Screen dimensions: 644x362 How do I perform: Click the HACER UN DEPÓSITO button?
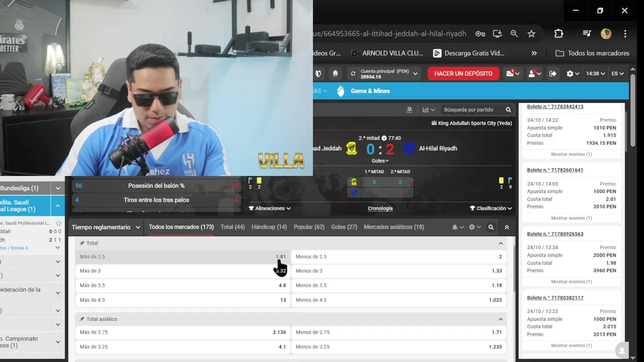[x=463, y=73]
